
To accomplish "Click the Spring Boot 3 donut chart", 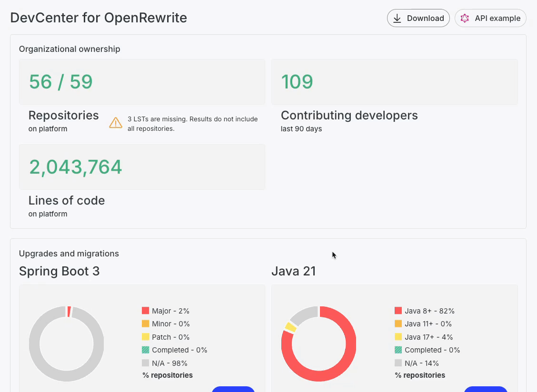I will point(67,344).
